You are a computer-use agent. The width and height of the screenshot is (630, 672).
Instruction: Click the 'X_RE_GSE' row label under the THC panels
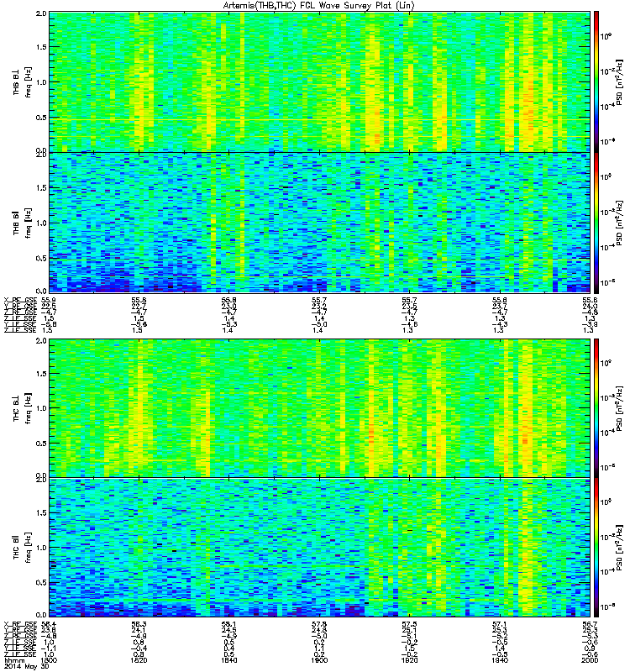pyautogui.click(x=20, y=624)
